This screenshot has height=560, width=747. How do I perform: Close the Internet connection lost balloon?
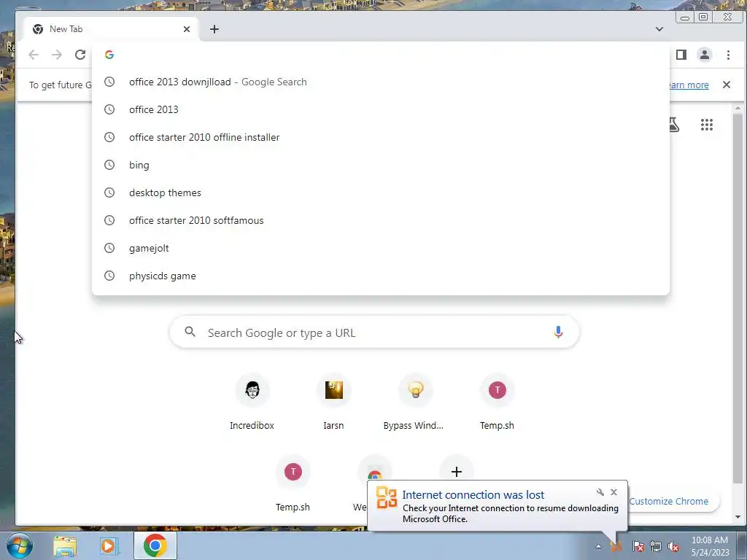pyautogui.click(x=614, y=492)
